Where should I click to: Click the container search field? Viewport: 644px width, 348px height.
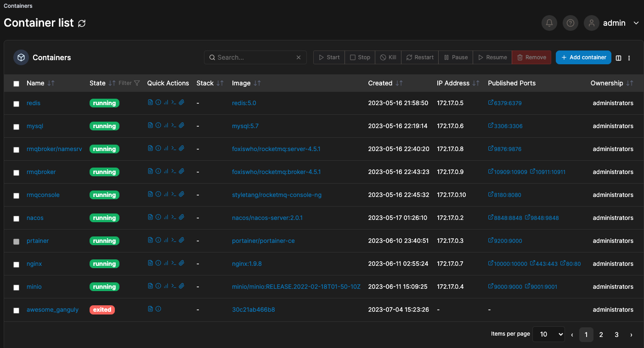(x=255, y=57)
